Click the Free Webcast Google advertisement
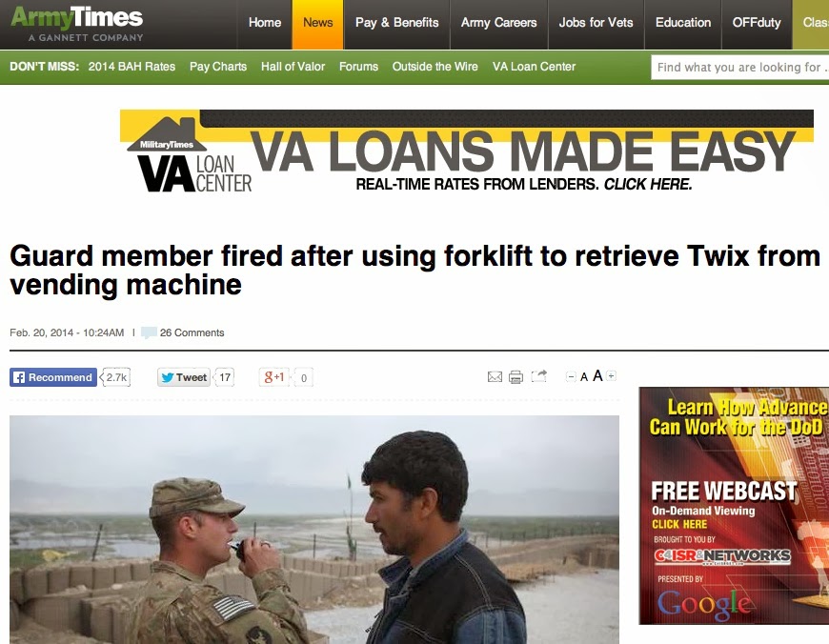The image size is (829, 644). tap(734, 506)
